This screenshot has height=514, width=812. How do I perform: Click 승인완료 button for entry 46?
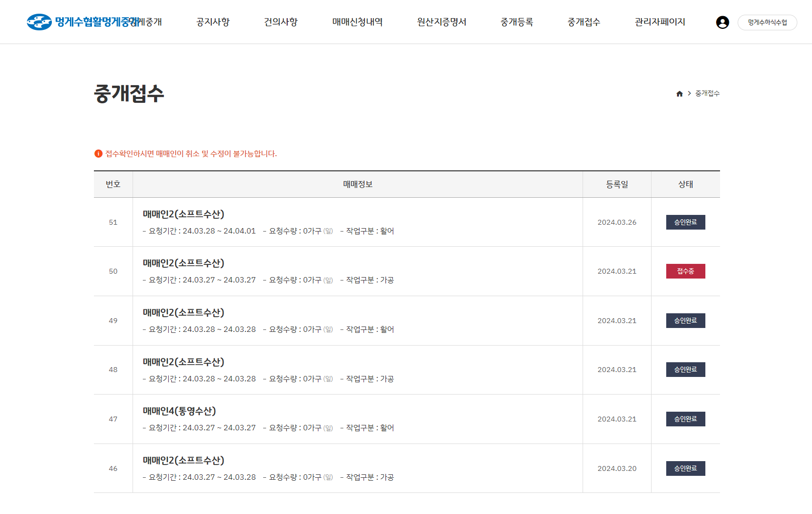[685, 468]
